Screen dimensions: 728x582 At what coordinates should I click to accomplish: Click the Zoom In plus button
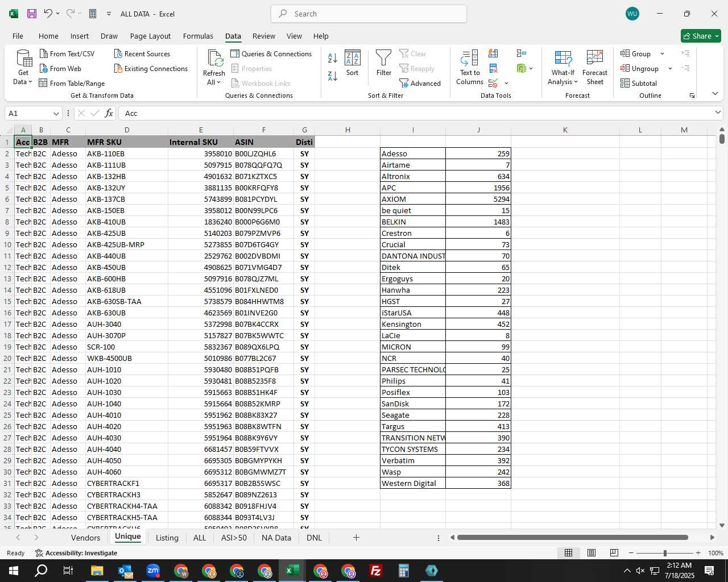pos(698,552)
